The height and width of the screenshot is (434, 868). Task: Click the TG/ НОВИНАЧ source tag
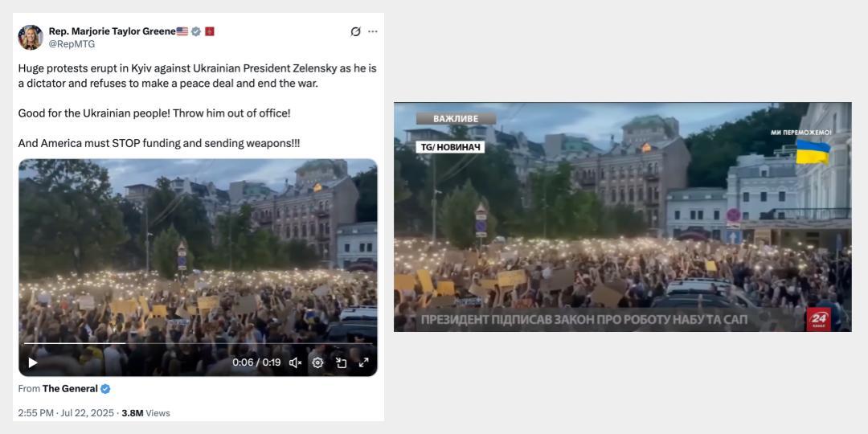450,147
